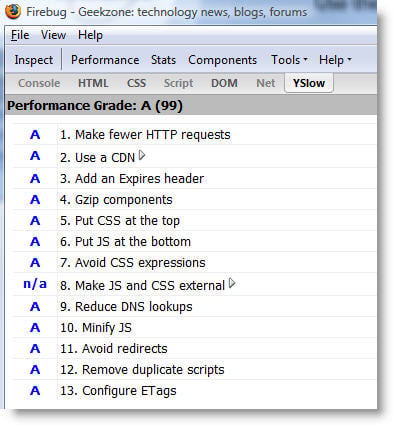
Task: Show the Stats view
Action: click(163, 60)
